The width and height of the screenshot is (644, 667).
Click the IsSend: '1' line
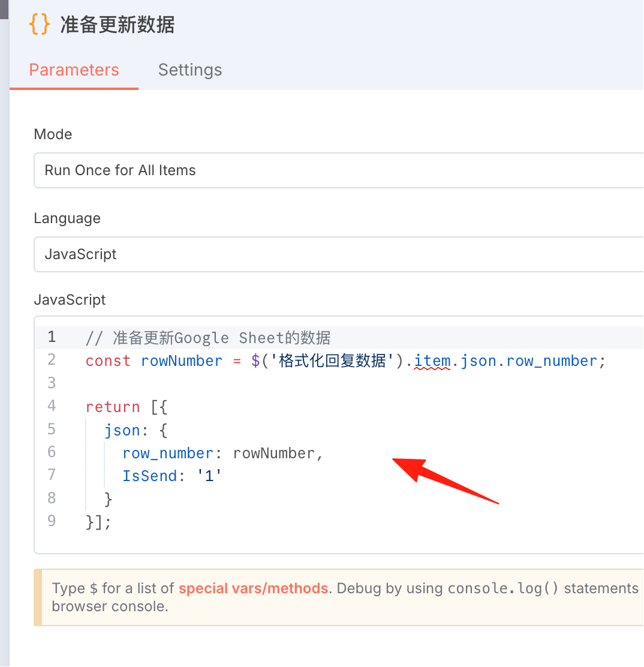[172, 476]
